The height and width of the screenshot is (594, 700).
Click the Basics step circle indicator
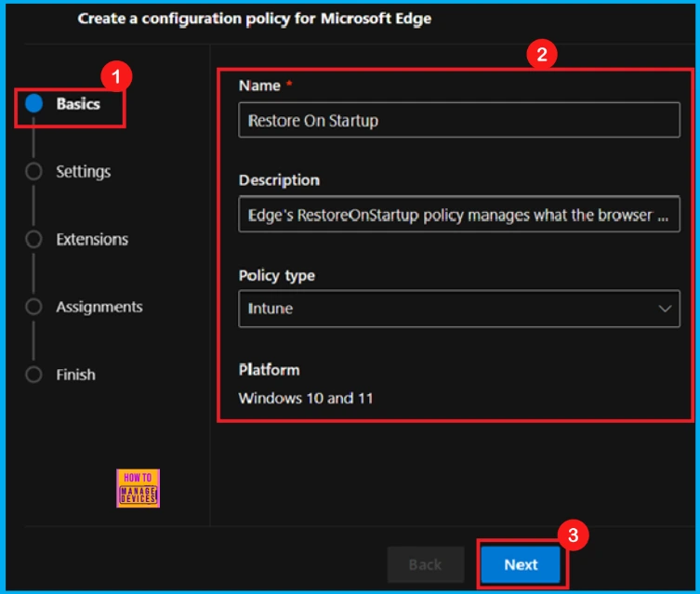coord(33,103)
